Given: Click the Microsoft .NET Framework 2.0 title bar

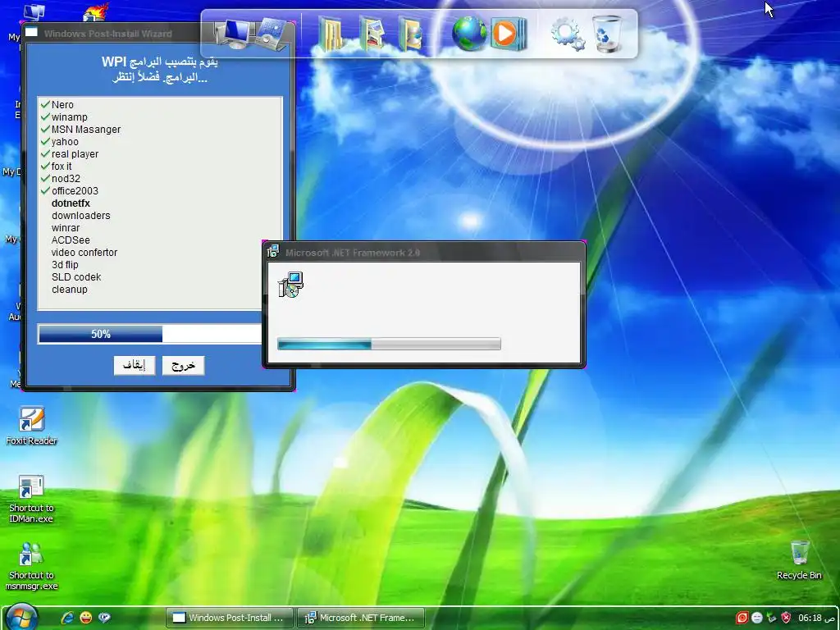Looking at the screenshot, I should [x=423, y=252].
